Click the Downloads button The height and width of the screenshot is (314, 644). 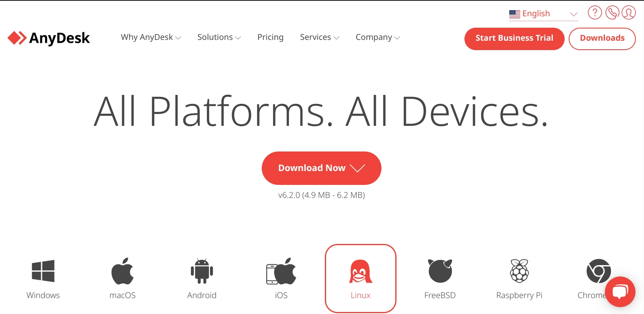pyautogui.click(x=602, y=39)
